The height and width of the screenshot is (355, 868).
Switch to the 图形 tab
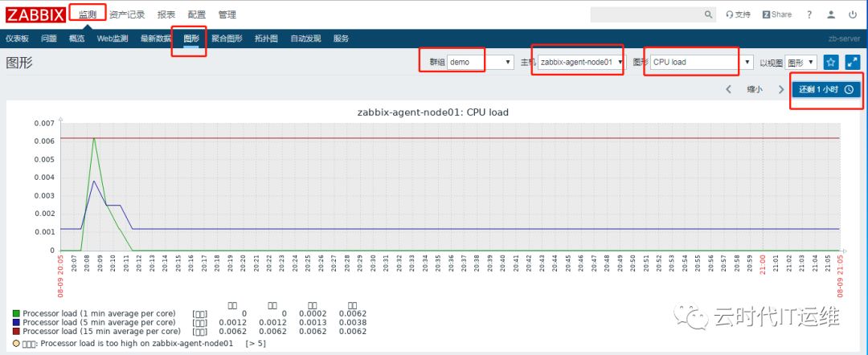click(191, 39)
